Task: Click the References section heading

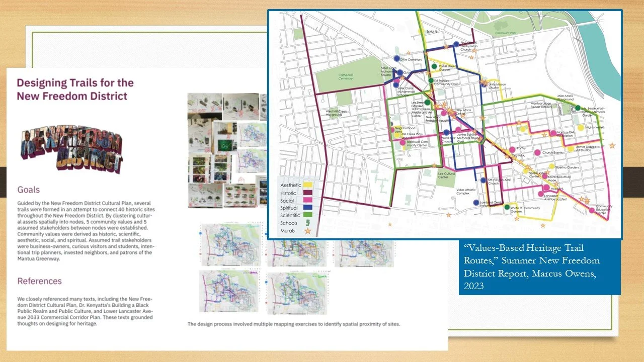Action: (x=39, y=281)
